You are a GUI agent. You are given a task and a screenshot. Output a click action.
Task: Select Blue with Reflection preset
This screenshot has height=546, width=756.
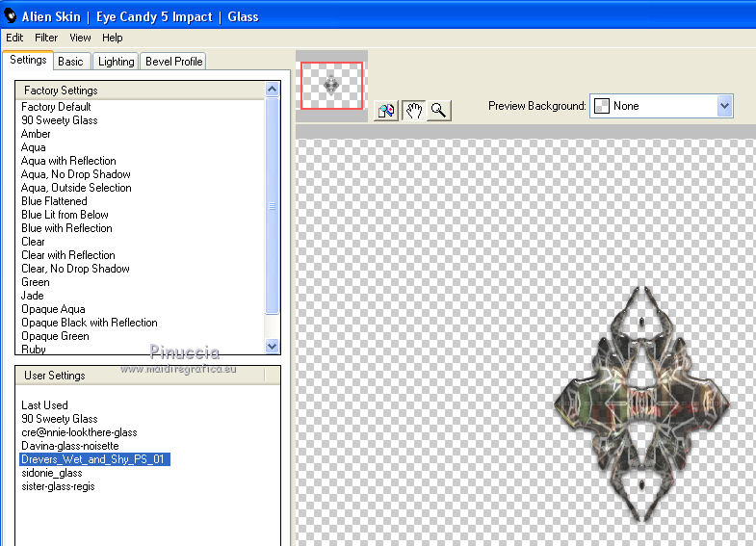tap(66, 228)
